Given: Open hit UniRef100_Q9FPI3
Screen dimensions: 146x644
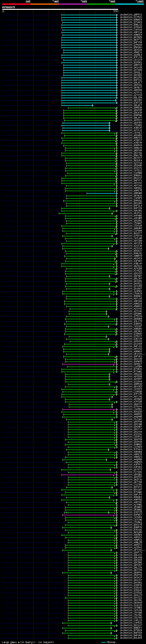Looking at the screenshot, I should 131,15.
